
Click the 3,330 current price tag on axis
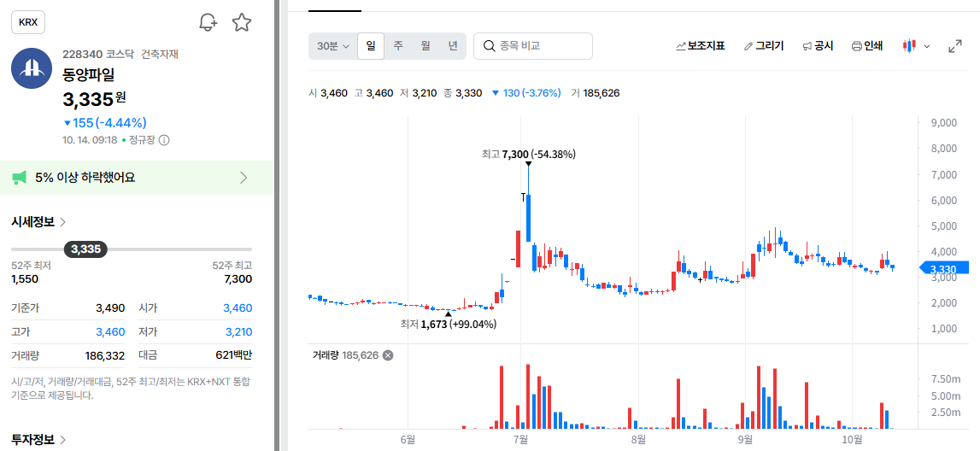pos(944,269)
